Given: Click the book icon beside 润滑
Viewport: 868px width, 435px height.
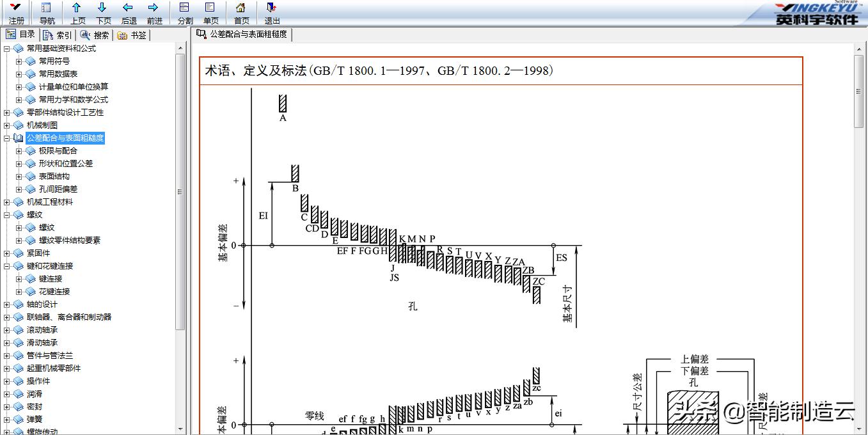Looking at the screenshot, I should (x=18, y=394).
